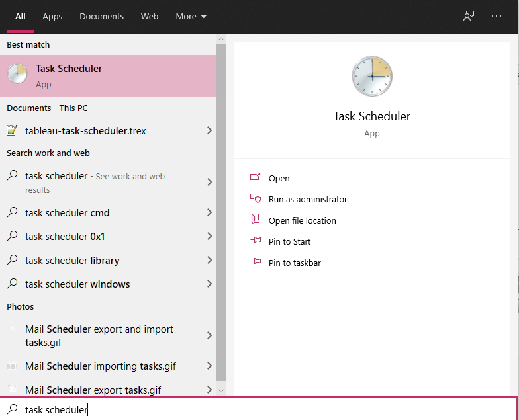Click the Pin to taskbar pin icon
519x420 pixels.
[256, 263]
